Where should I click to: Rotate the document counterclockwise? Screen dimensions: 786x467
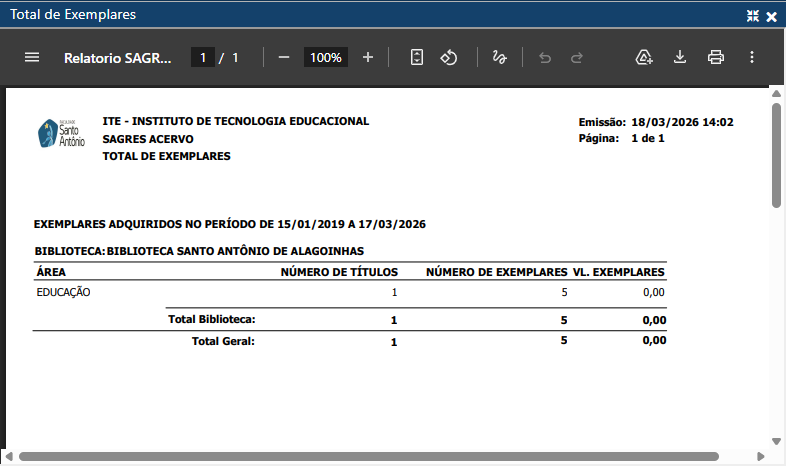coord(449,58)
